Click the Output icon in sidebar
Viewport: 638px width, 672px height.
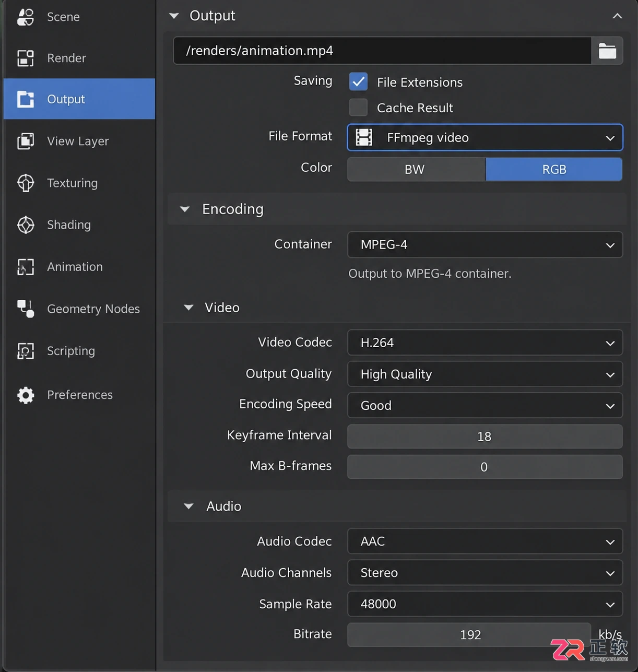[26, 99]
